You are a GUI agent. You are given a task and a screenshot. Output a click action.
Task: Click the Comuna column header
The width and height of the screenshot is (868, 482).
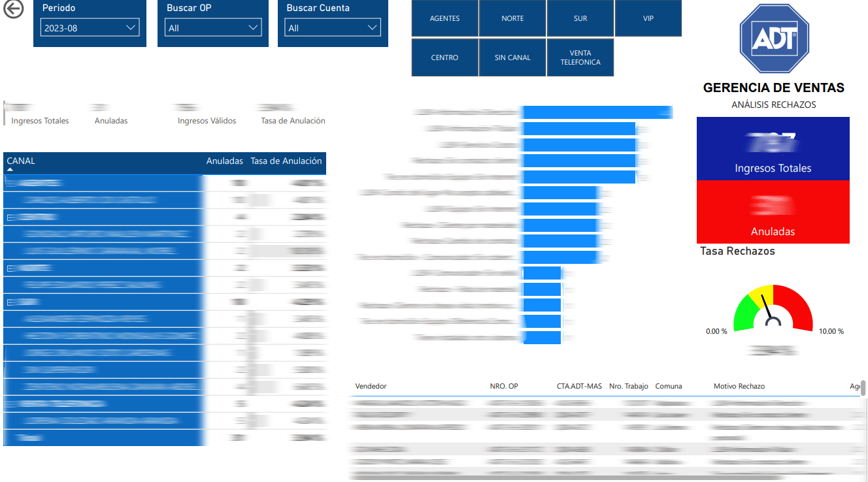[x=669, y=386]
